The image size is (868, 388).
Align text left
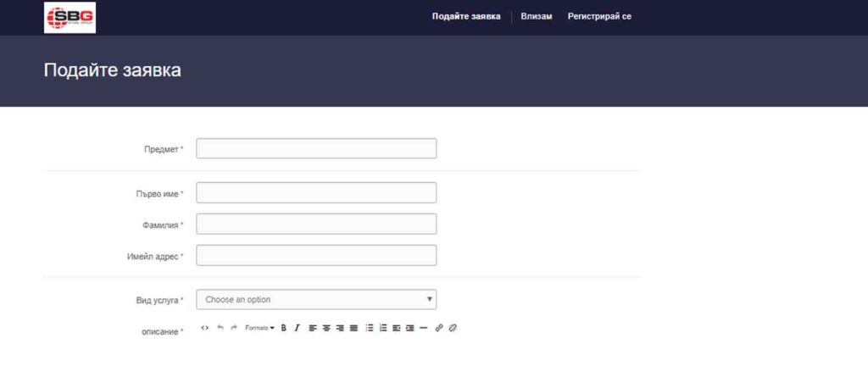pos(313,328)
